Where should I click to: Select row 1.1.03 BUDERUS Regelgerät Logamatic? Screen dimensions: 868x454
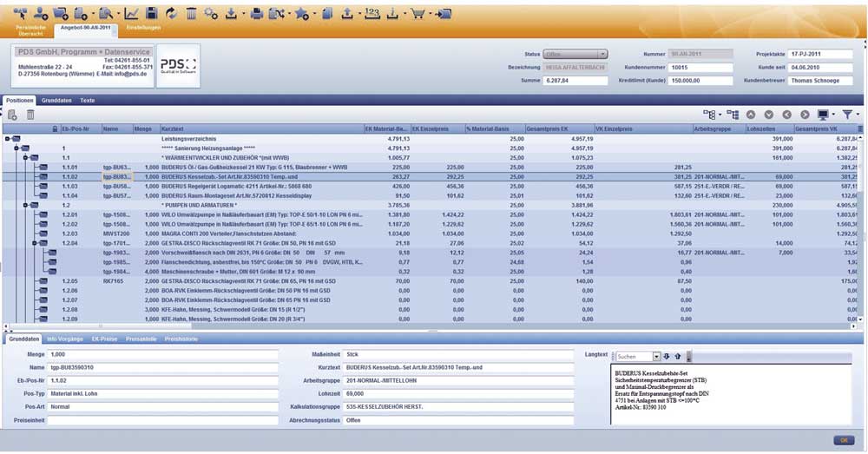pyautogui.click(x=431, y=187)
